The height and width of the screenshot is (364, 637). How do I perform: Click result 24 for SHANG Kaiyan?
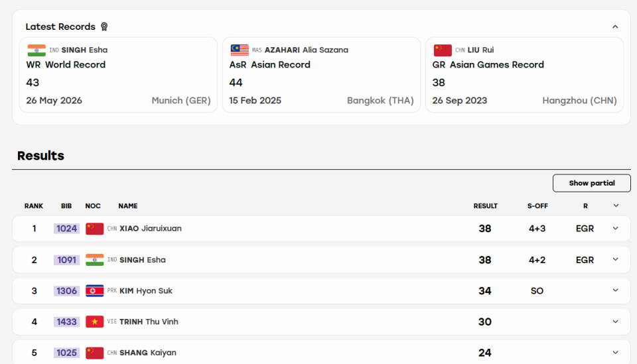pyautogui.click(x=485, y=353)
